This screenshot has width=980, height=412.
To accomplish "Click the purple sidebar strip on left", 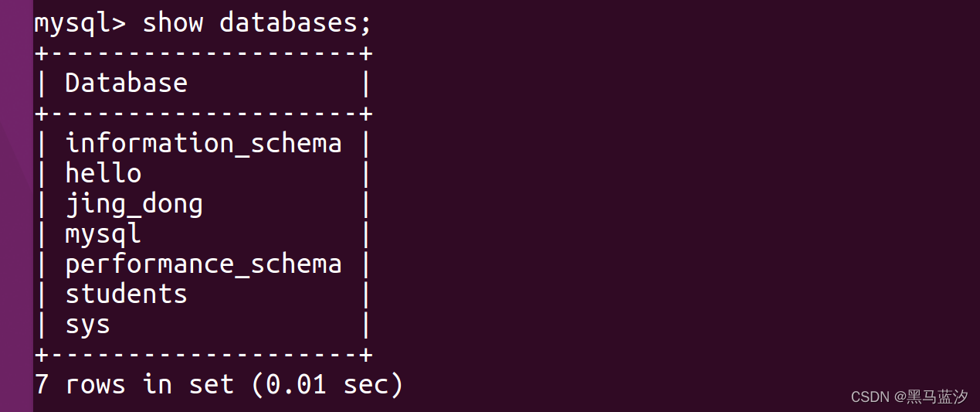I will [16, 206].
